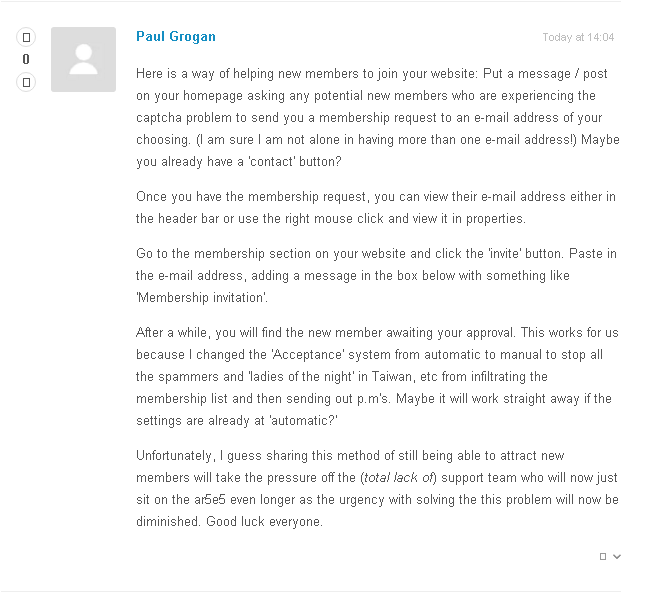Screen dimensions: 658x593
Task: Open Paul Grogan's profile via the username link
Action: (x=175, y=37)
